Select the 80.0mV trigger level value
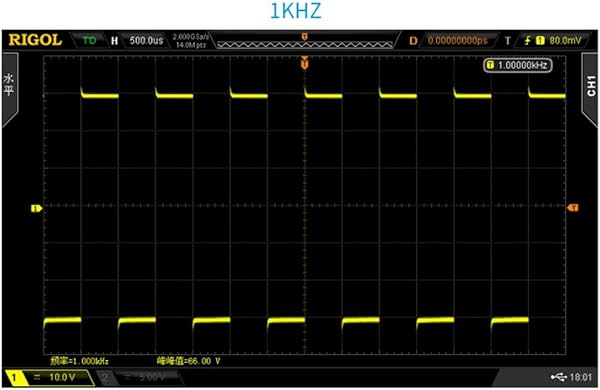Viewport: 600px width, 390px height. tap(565, 40)
